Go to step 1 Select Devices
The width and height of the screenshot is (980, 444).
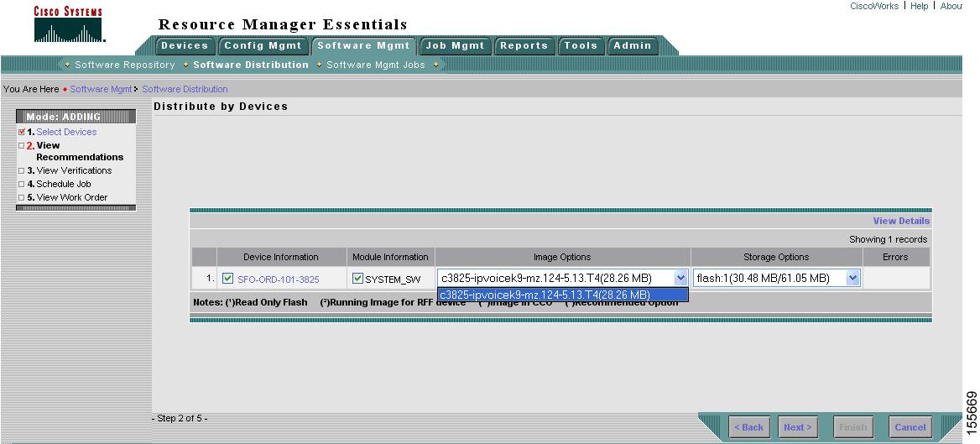(66, 132)
